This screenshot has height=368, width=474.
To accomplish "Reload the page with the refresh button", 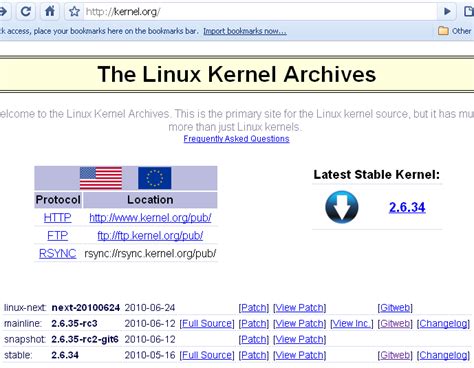I will click(26, 12).
